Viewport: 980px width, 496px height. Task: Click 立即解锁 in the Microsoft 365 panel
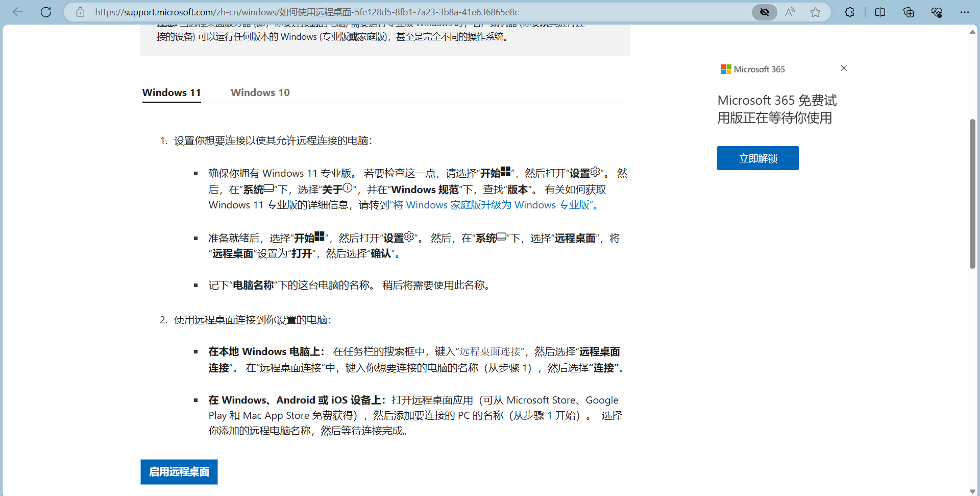757,158
